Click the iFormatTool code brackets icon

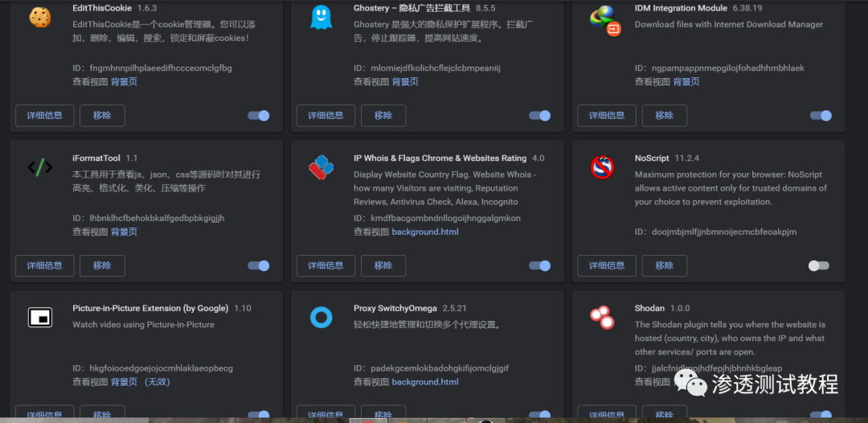coord(40,166)
